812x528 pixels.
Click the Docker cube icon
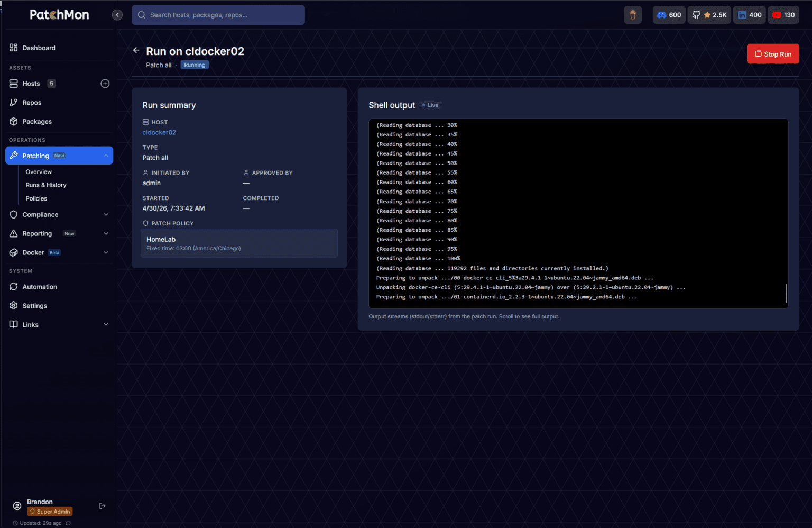click(x=14, y=253)
